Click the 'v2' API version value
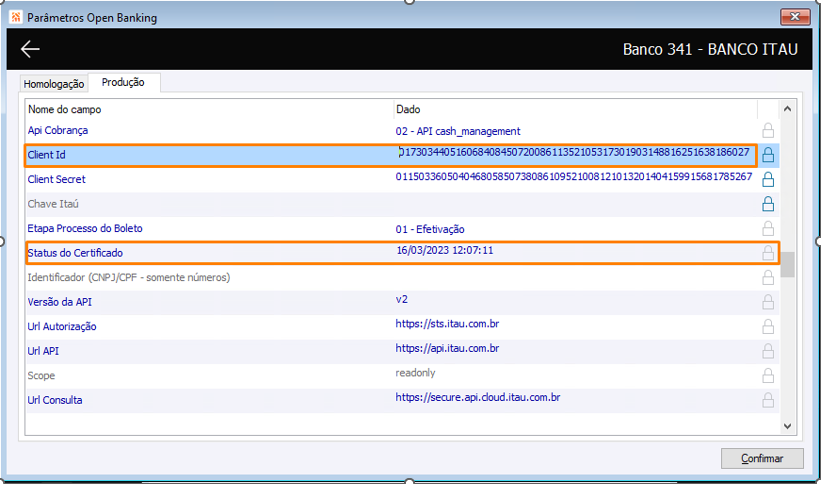The height and width of the screenshot is (484, 821). pos(402,299)
